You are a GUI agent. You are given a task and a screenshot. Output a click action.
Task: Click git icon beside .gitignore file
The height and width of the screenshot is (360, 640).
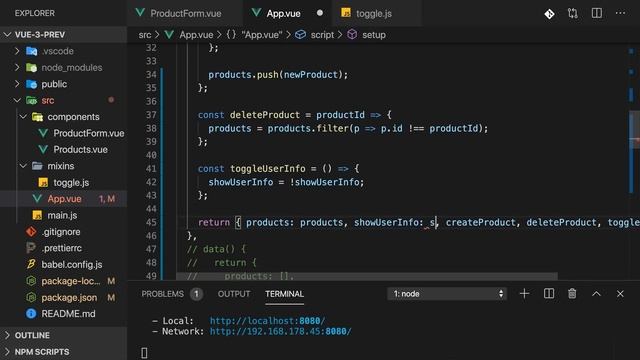click(x=31, y=232)
